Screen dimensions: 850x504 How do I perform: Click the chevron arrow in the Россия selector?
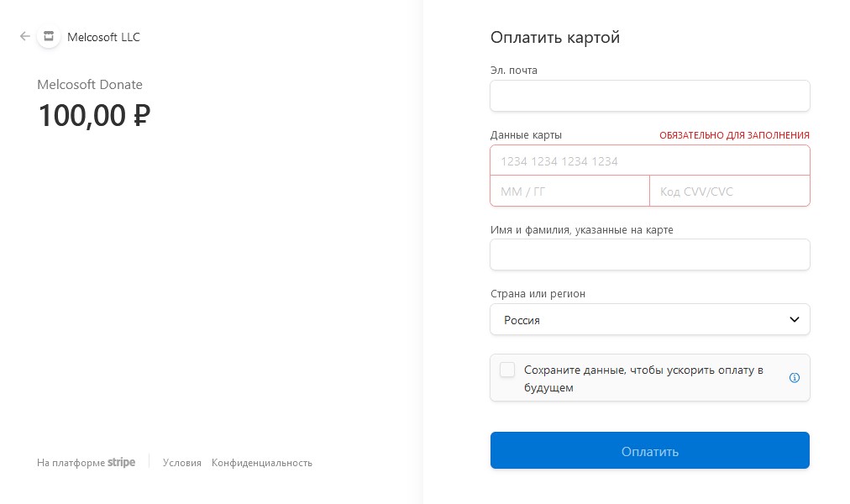coord(795,320)
